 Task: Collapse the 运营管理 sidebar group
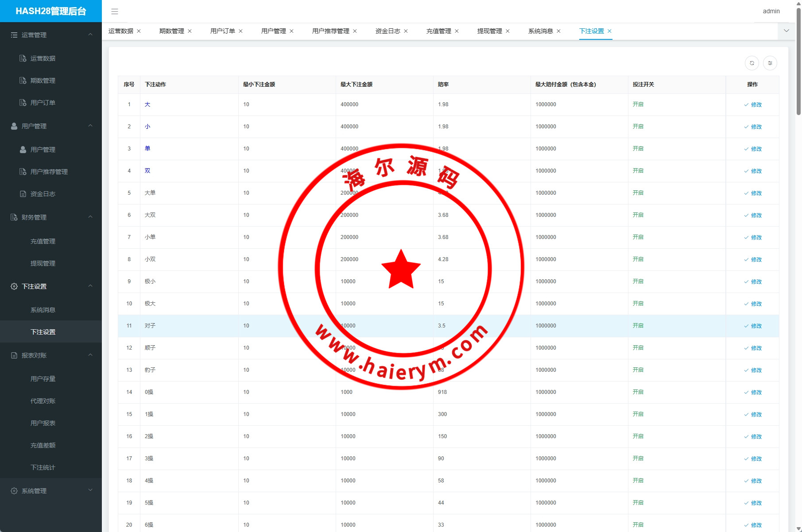[x=90, y=35]
